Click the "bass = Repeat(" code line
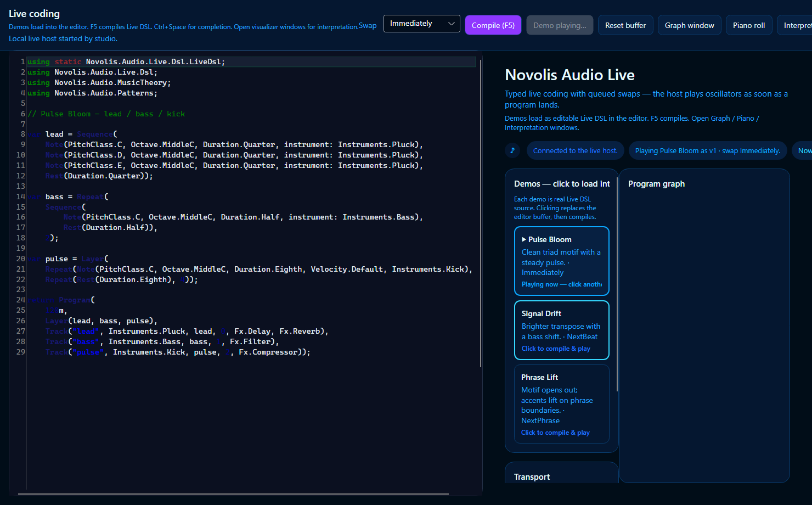The height and width of the screenshot is (505, 812). tap(68, 197)
